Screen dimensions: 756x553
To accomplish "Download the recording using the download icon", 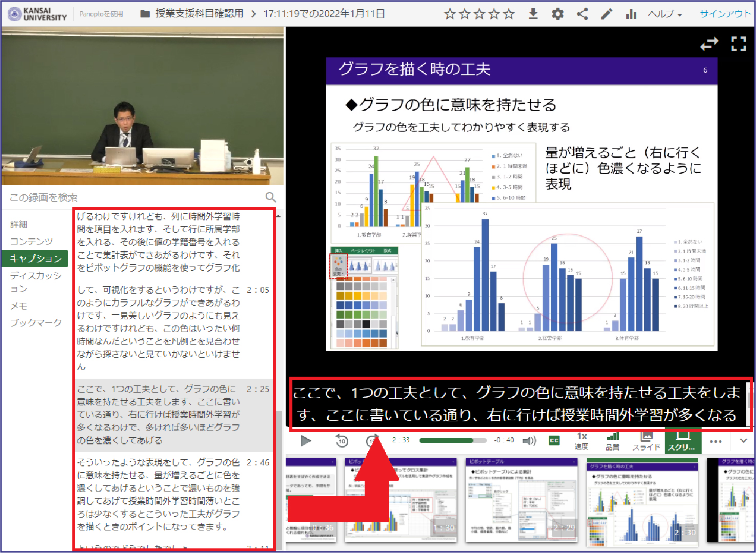I will [533, 14].
